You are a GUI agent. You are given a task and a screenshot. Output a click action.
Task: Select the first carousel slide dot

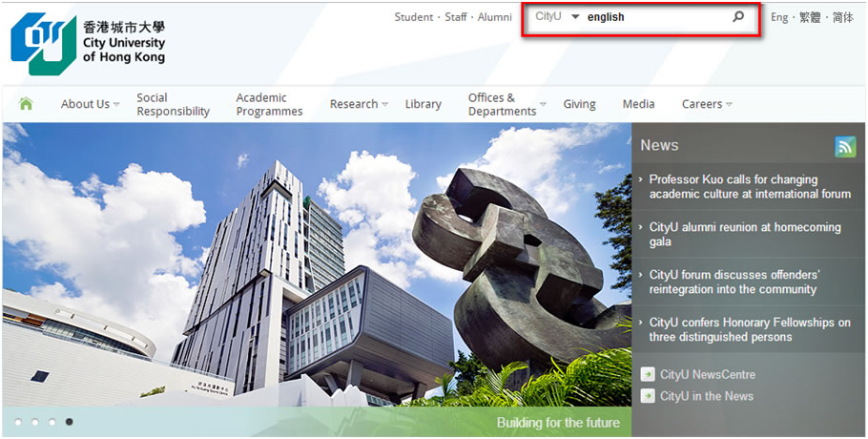(18, 422)
